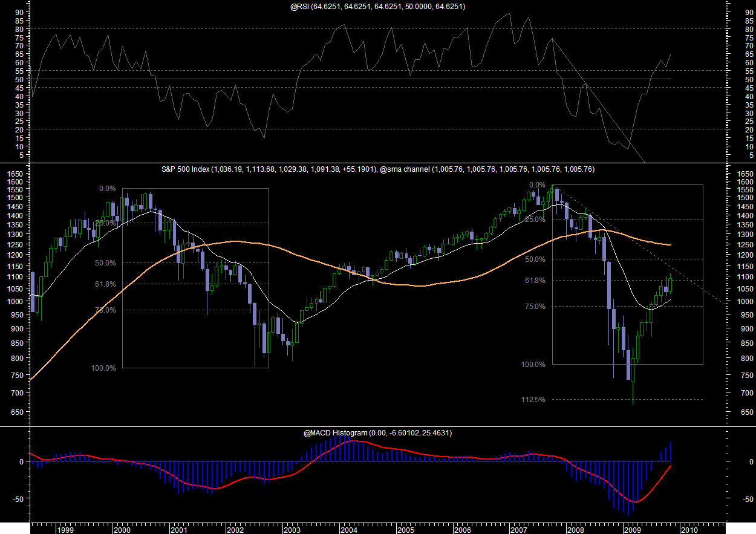Click the 2000 year label on time axis
Viewport: 756px width, 534px height.
pos(122,530)
